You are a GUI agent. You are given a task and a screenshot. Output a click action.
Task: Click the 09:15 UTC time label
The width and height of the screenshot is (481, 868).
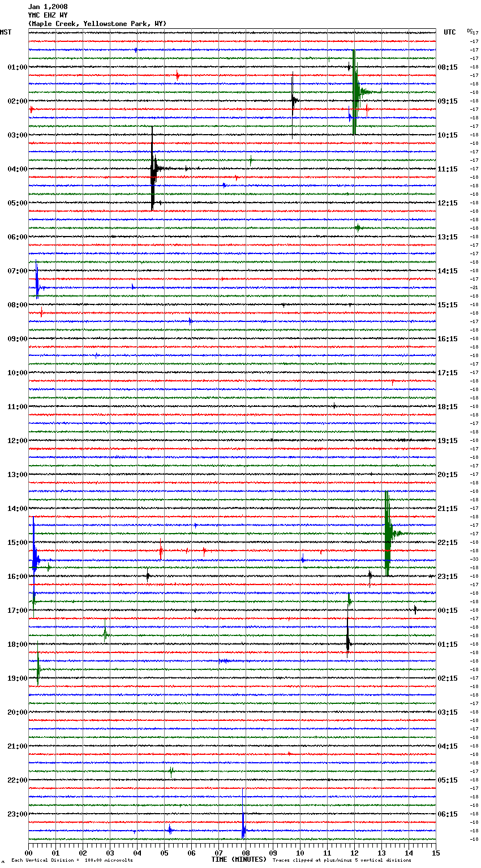448,101
